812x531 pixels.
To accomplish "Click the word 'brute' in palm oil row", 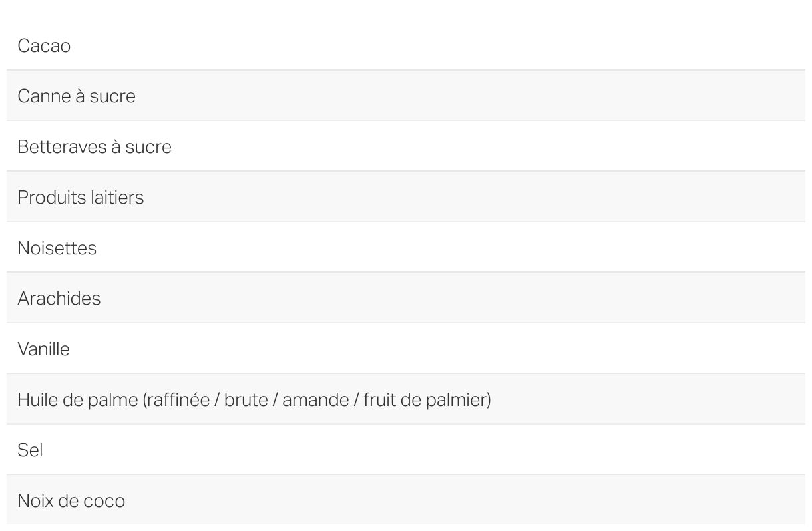I will coord(245,399).
